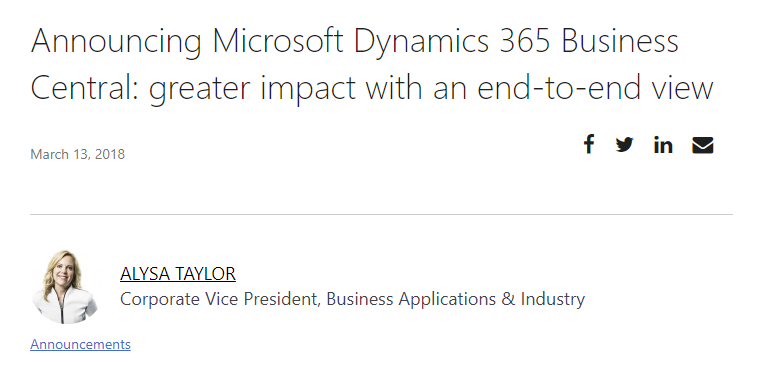Click the headline's second line starting 'Central'
764x370 pixels.
pyautogui.click(x=372, y=88)
